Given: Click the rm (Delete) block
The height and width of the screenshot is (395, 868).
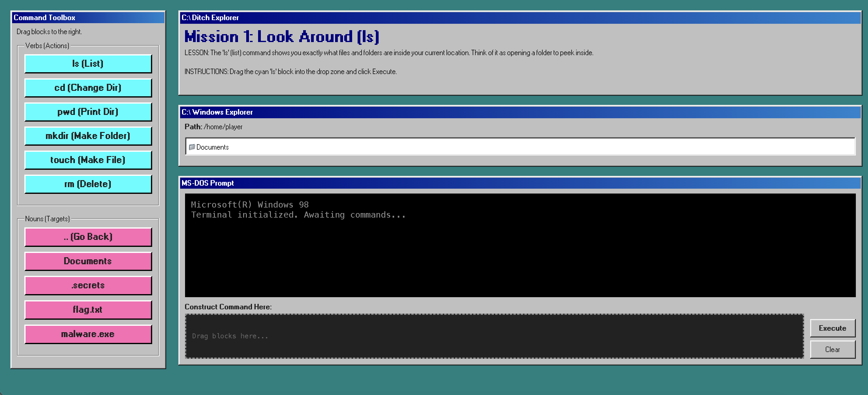Looking at the screenshot, I should coord(88,184).
